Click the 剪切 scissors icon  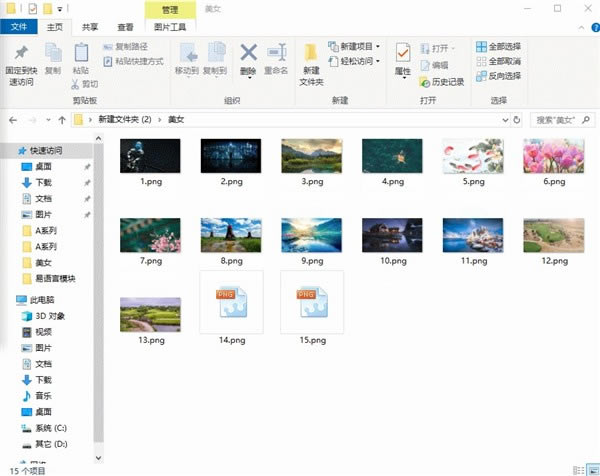75,84
